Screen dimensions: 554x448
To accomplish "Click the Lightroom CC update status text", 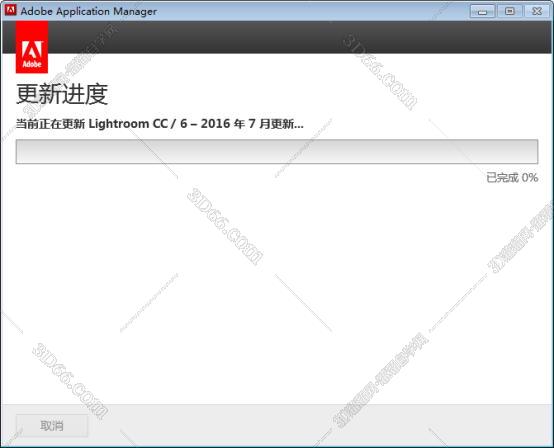I will click(x=160, y=124).
